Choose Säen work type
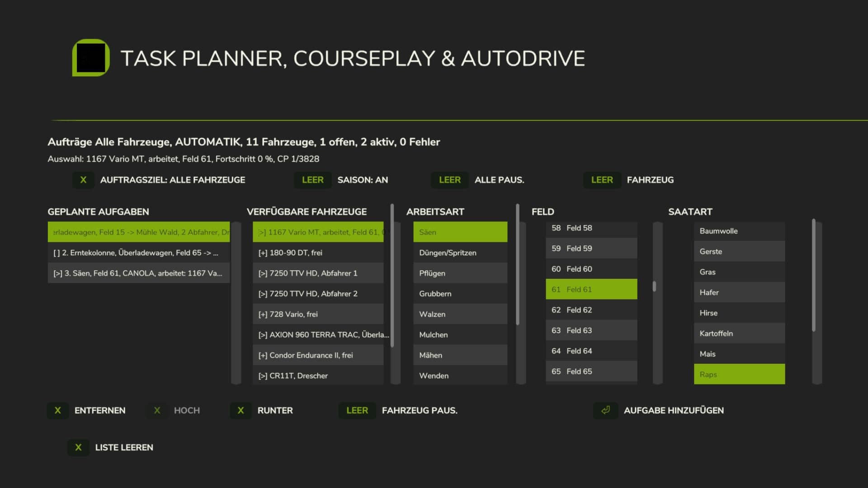 460,232
